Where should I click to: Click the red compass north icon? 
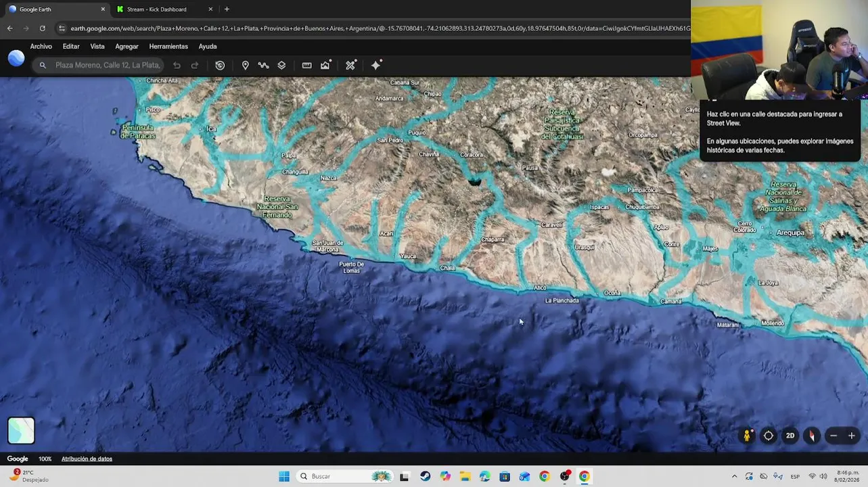tap(812, 436)
